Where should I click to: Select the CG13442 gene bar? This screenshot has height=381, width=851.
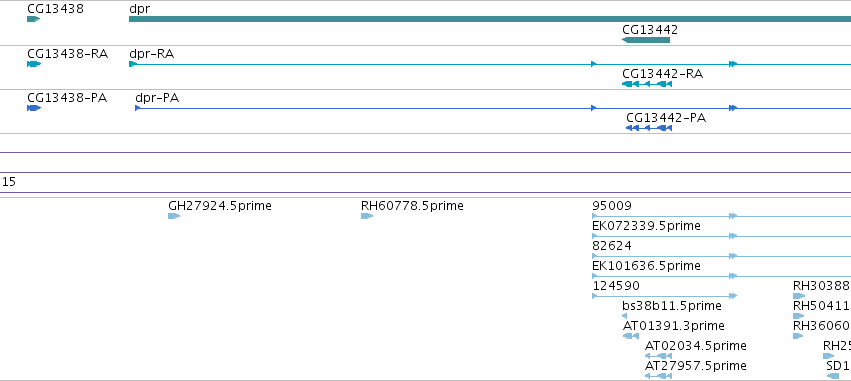click(646, 40)
